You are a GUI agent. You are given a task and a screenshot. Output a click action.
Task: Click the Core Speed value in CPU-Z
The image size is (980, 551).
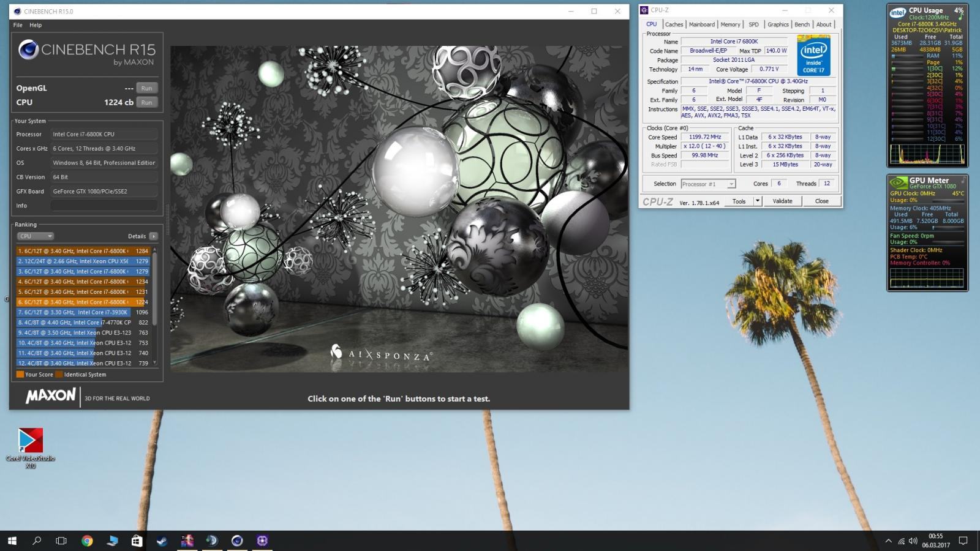click(x=705, y=137)
